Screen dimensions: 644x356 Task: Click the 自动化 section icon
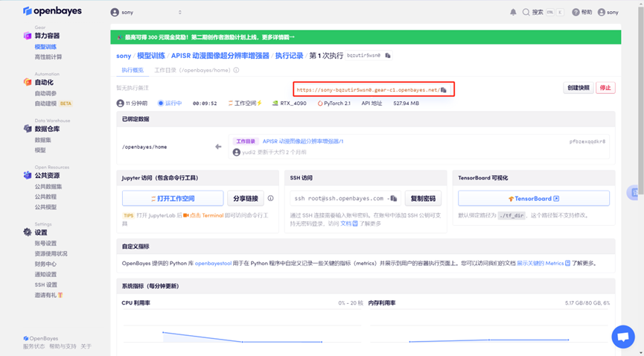click(28, 82)
